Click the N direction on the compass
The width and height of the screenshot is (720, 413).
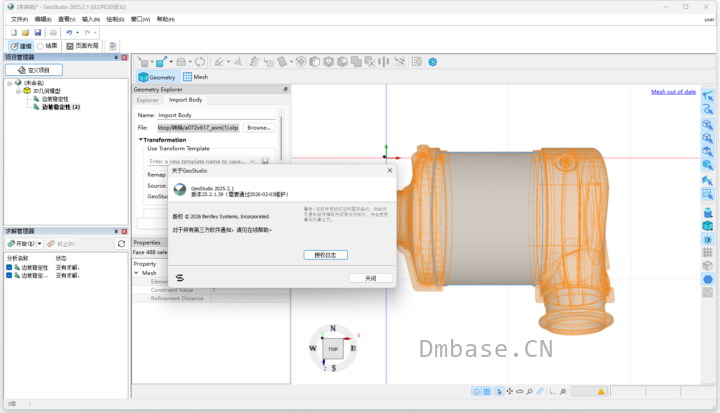tap(333, 328)
